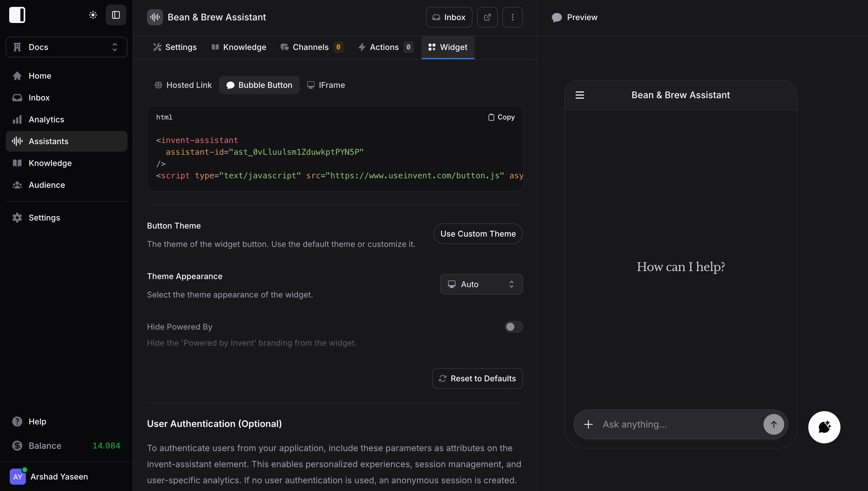Click the plus attachment icon in chat
This screenshot has width=868, height=491.
click(588, 424)
